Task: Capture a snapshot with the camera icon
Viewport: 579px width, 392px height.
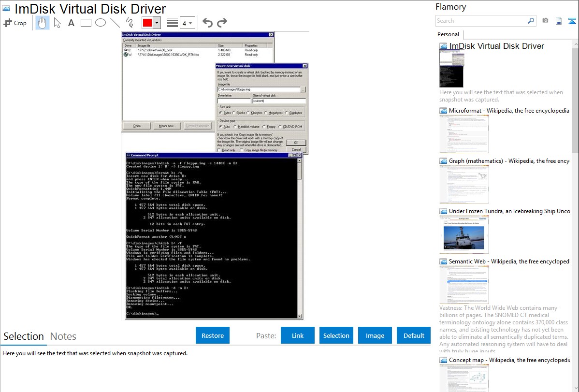Action: pyautogui.click(x=545, y=21)
